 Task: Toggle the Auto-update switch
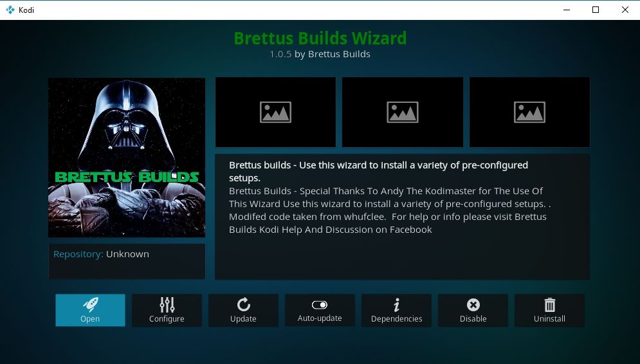(x=320, y=310)
